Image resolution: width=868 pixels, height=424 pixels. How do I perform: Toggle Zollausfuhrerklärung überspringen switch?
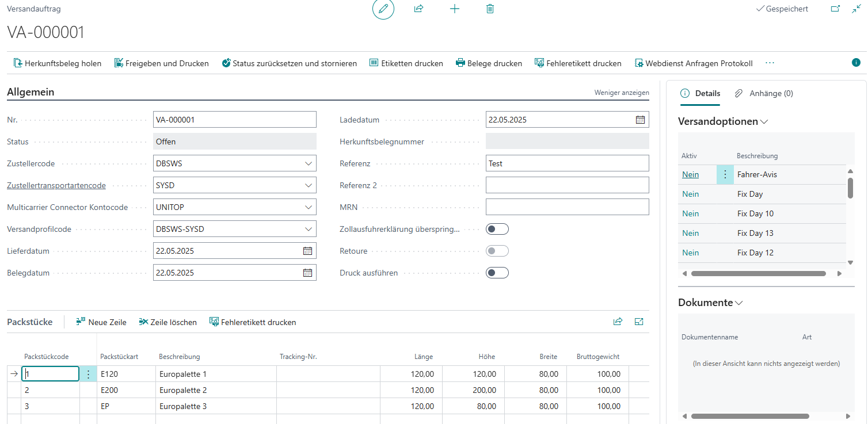(497, 229)
